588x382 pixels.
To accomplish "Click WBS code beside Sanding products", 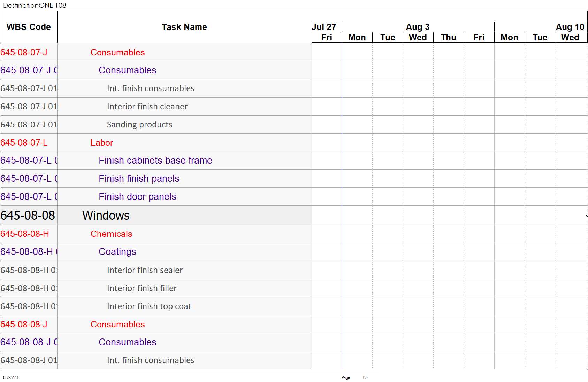I will [29, 125].
